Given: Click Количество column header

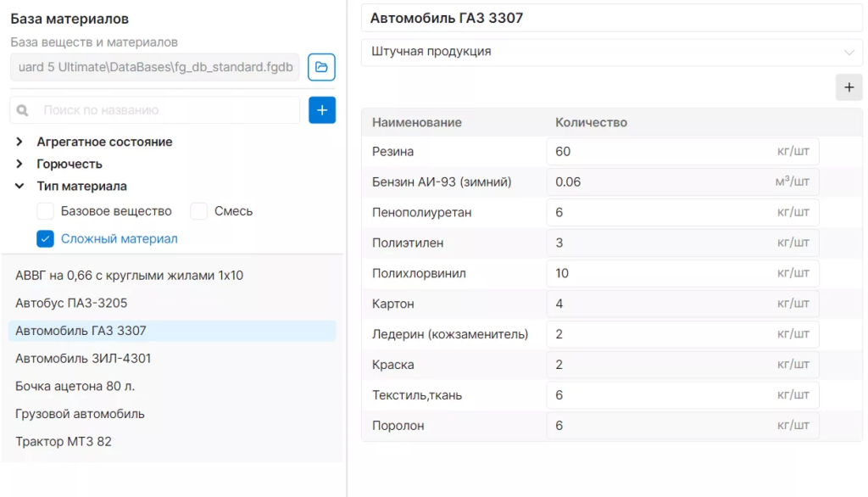Looking at the screenshot, I should pos(591,122).
